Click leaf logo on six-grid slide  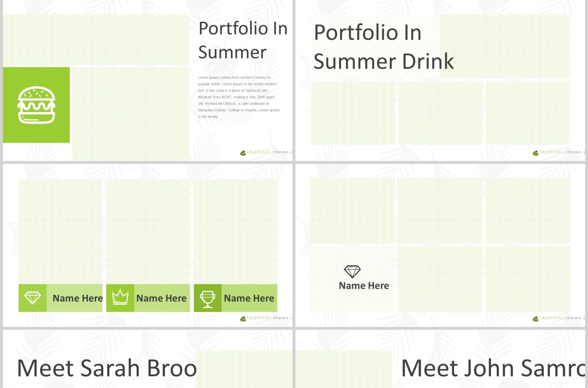point(536,319)
